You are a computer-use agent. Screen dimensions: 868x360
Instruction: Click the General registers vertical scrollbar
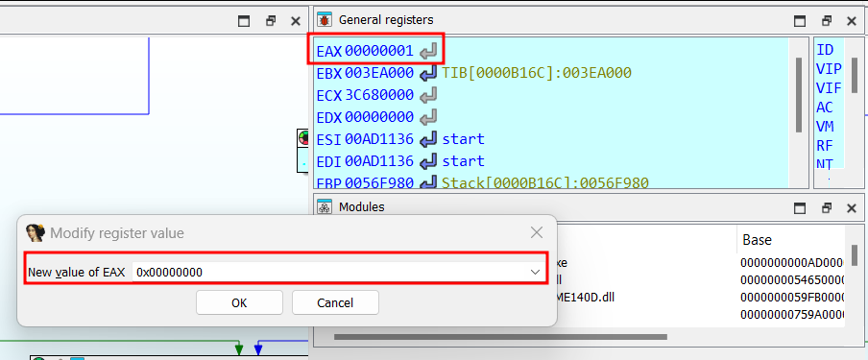click(798, 94)
